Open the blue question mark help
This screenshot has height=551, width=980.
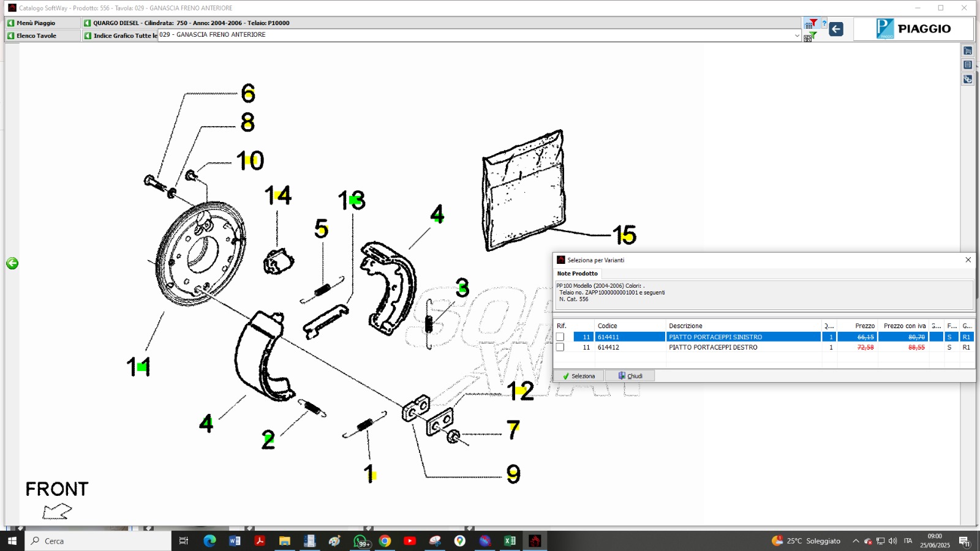click(x=824, y=24)
